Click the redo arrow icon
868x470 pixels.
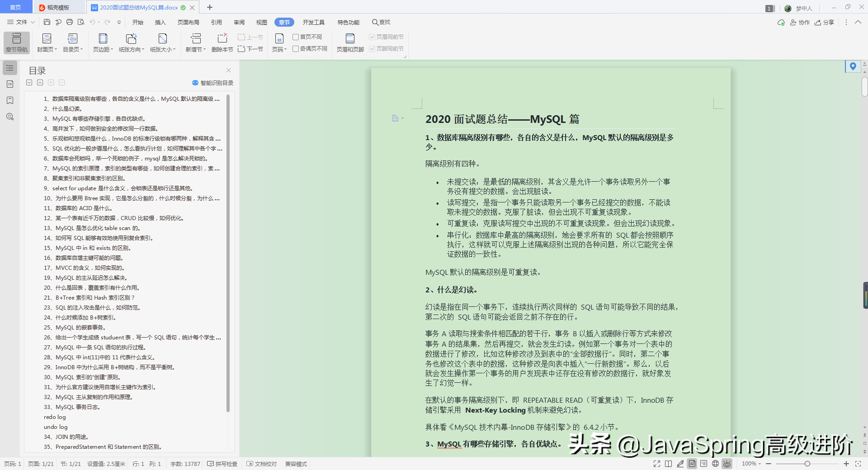107,22
